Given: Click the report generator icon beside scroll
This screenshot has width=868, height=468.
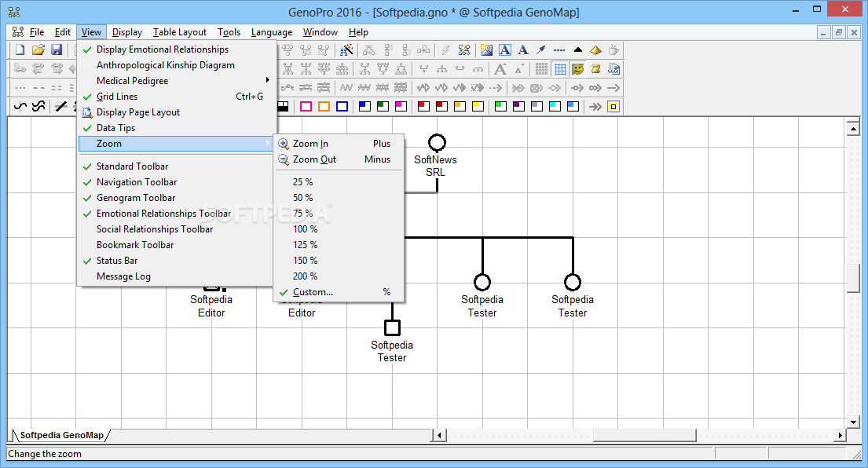Looking at the screenshot, I should tap(613, 69).
